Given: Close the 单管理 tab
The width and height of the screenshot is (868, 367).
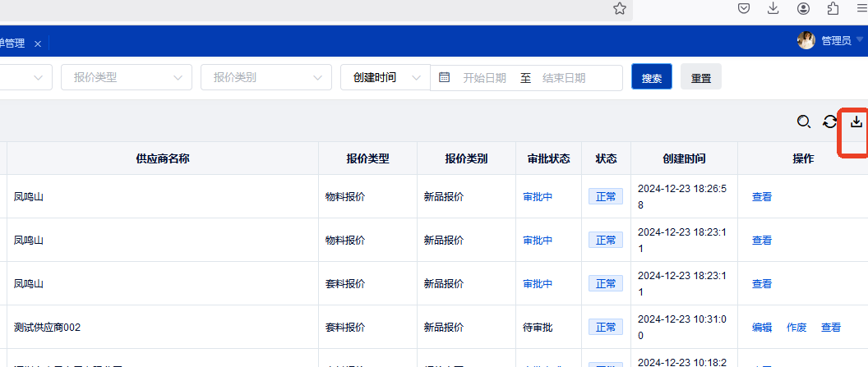Looking at the screenshot, I should coord(38,44).
